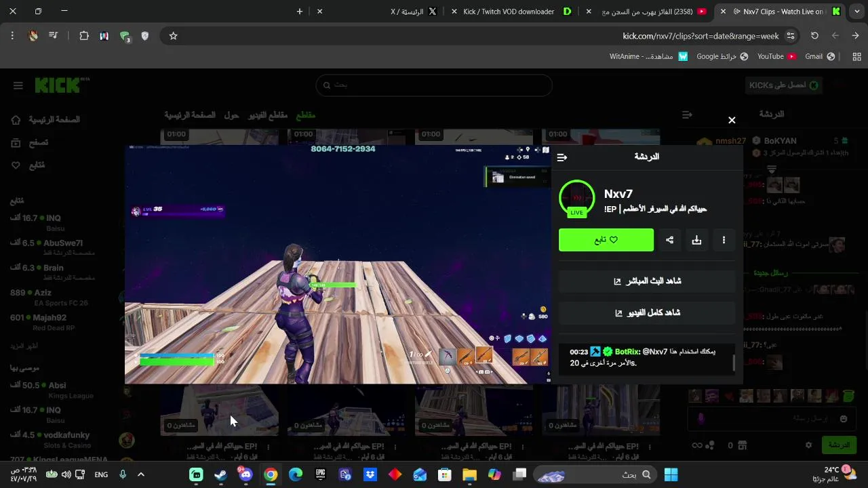This screenshot has width=868, height=488.
Task: Open Epic Games launcher from taskbar
Action: pos(320,474)
